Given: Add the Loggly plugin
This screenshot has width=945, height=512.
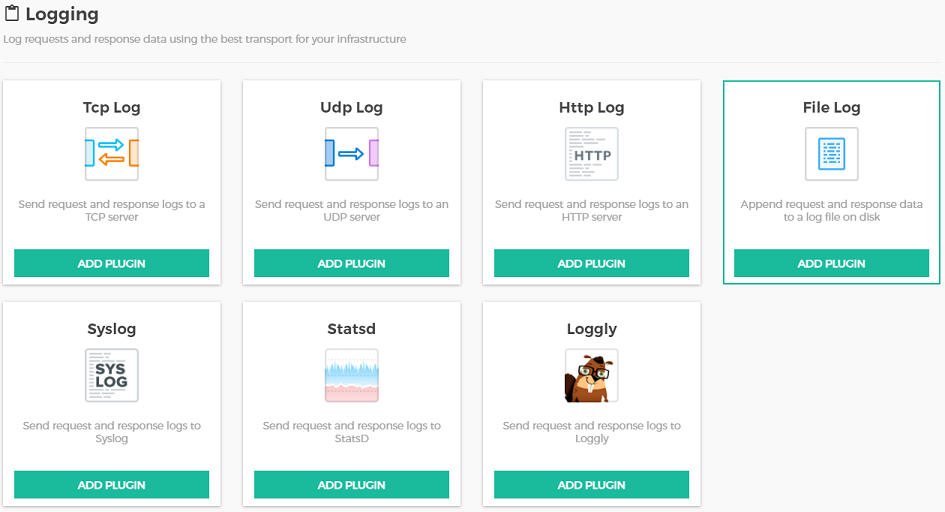Looking at the screenshot, I should (x=591, y=485).
